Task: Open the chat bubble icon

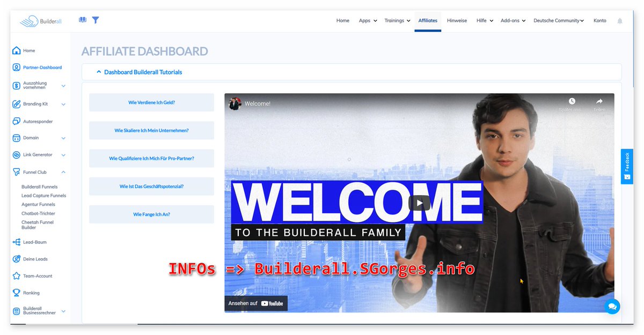Action: coord(612,307)
